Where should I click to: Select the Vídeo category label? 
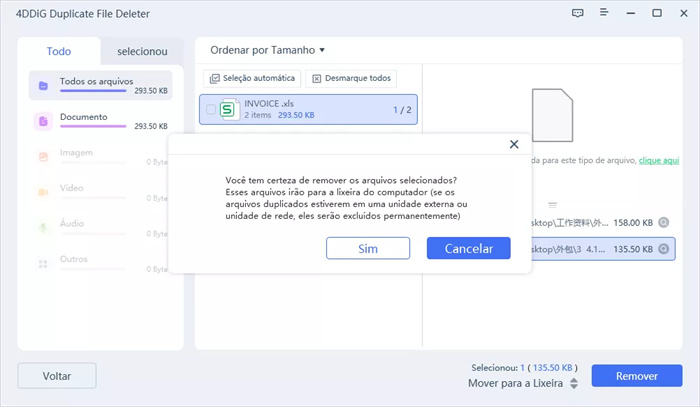pos(71,188)
